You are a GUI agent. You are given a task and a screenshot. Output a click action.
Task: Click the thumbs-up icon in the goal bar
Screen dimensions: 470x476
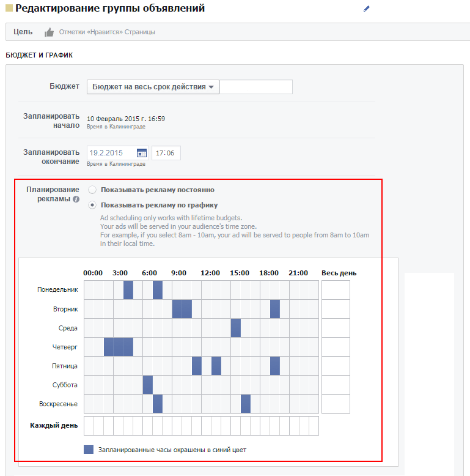49,32
